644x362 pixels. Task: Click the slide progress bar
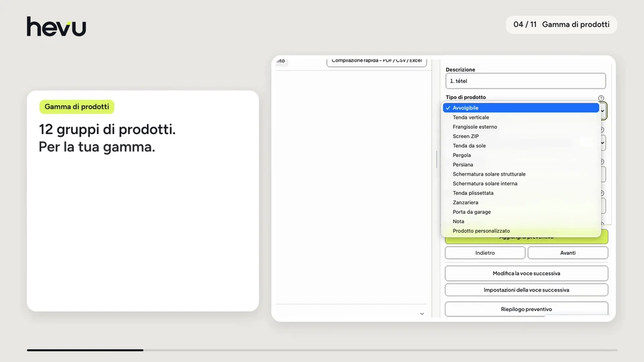point(322,350)
